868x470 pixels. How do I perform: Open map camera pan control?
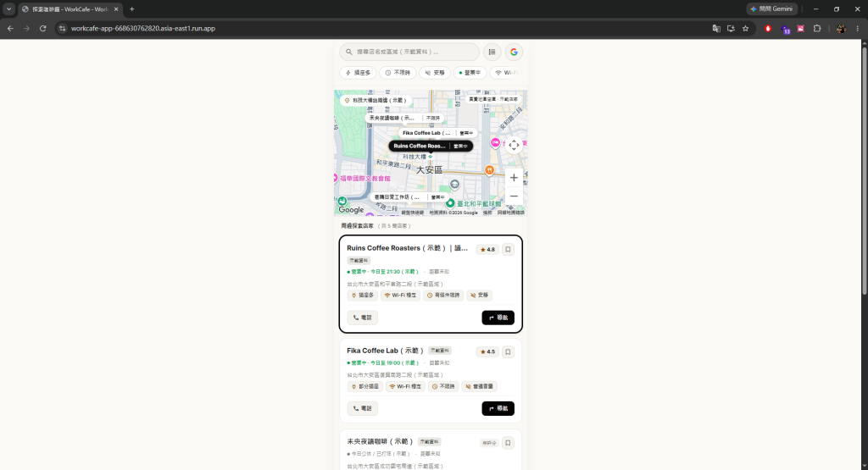[514, 146]
